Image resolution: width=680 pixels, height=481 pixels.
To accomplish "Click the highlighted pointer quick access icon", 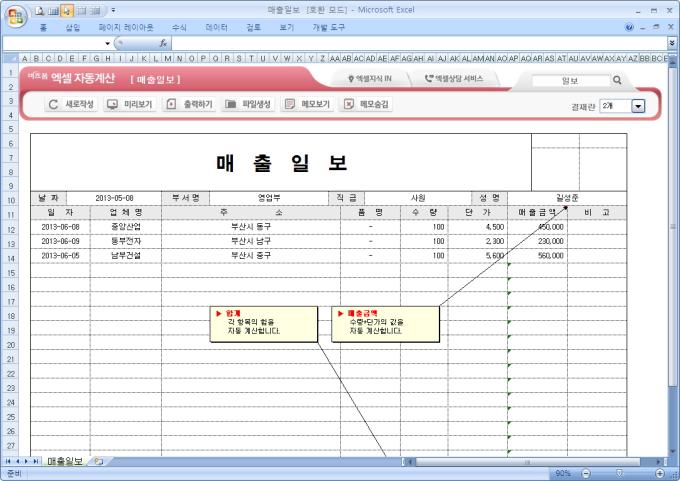I will point(67,11).
